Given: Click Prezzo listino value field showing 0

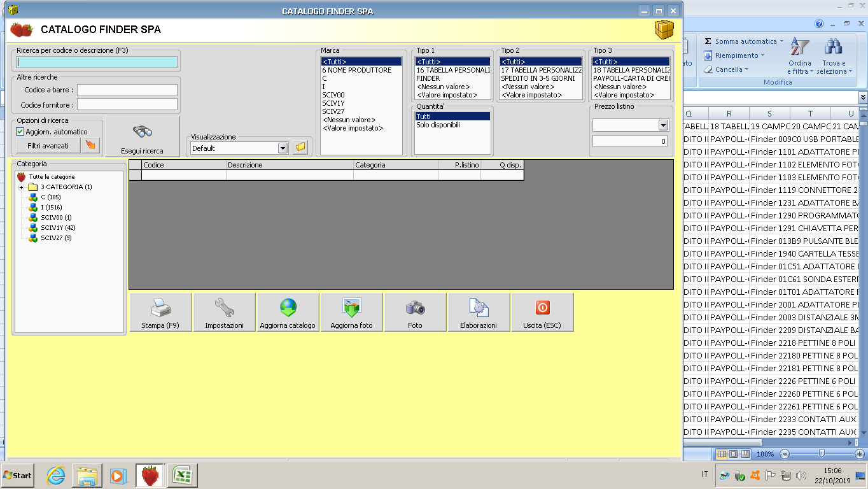Looking at the screenshot, I should (629, 141).
